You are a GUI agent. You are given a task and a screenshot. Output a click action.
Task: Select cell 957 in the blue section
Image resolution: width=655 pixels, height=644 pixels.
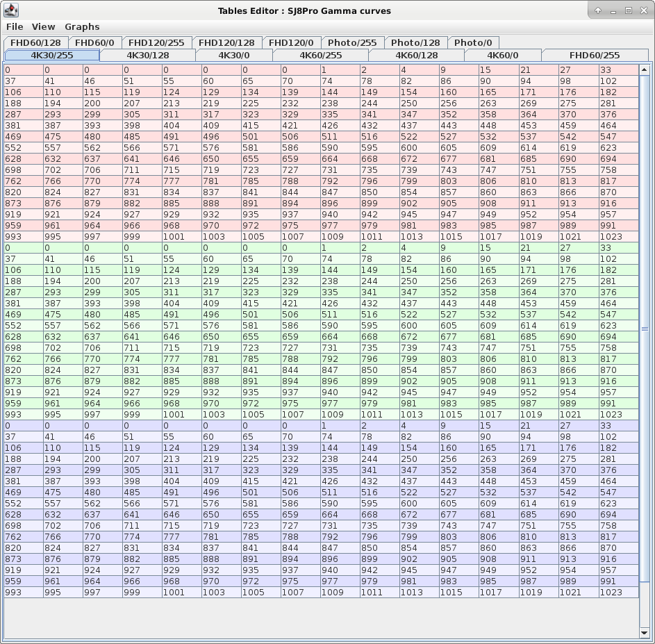coord(619,570)
